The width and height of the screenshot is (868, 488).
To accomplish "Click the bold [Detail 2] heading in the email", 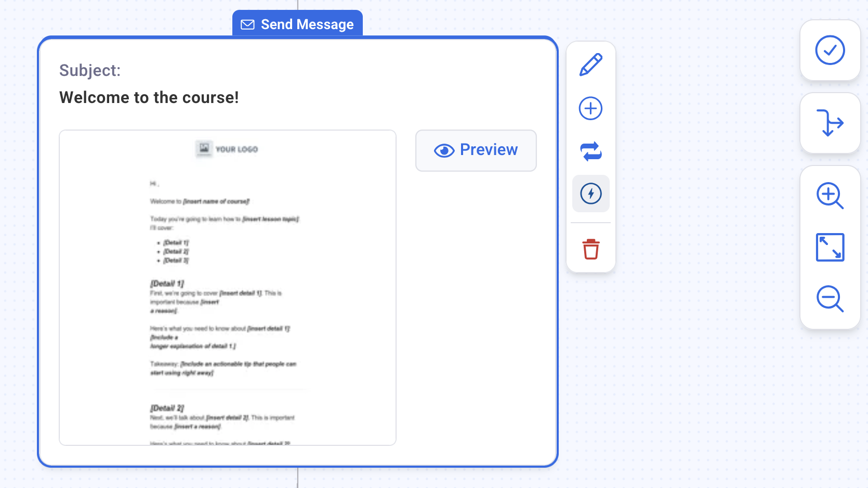I will click(167, 408).
